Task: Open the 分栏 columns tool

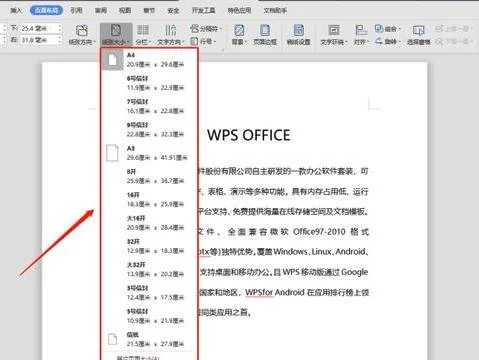Action: (143, 35)
